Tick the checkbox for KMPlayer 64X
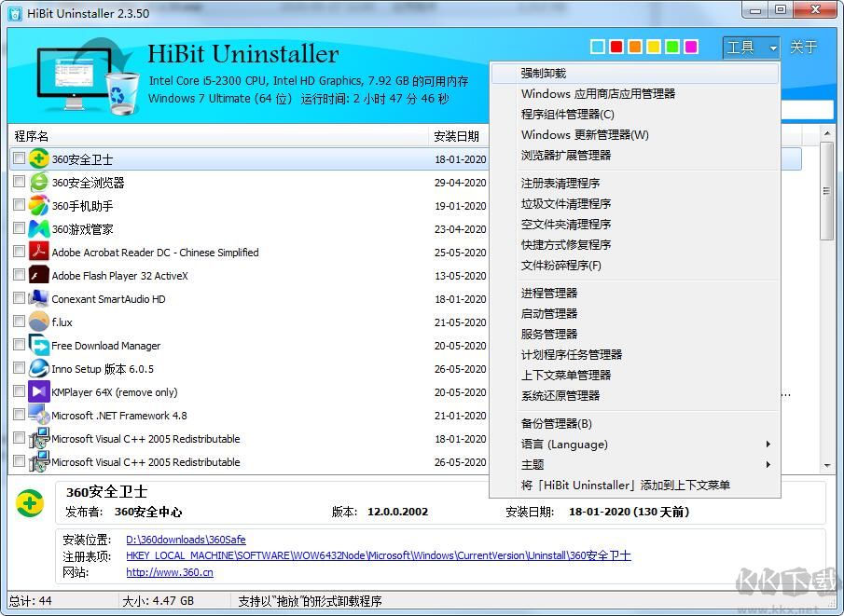The height and width of the screenshot is (616, 844). click(19, 391)
